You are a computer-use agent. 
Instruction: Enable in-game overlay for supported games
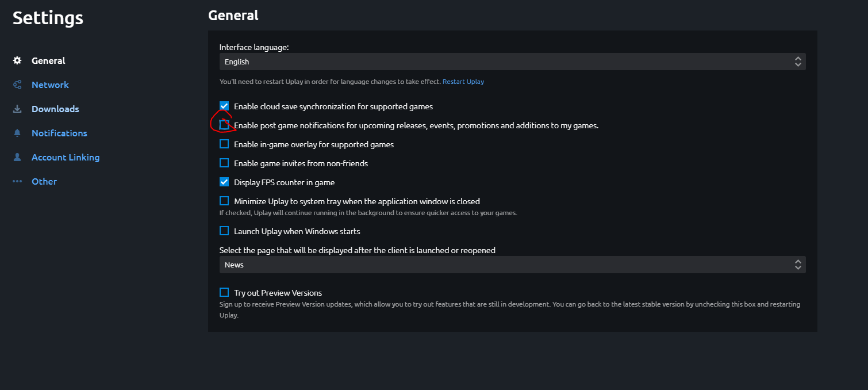[224, 144]
